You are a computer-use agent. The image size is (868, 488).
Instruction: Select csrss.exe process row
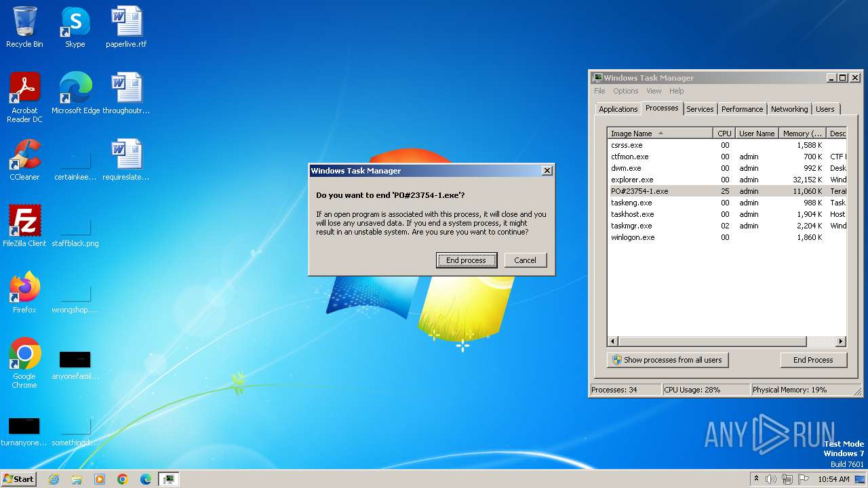click(x=727, y=145)
